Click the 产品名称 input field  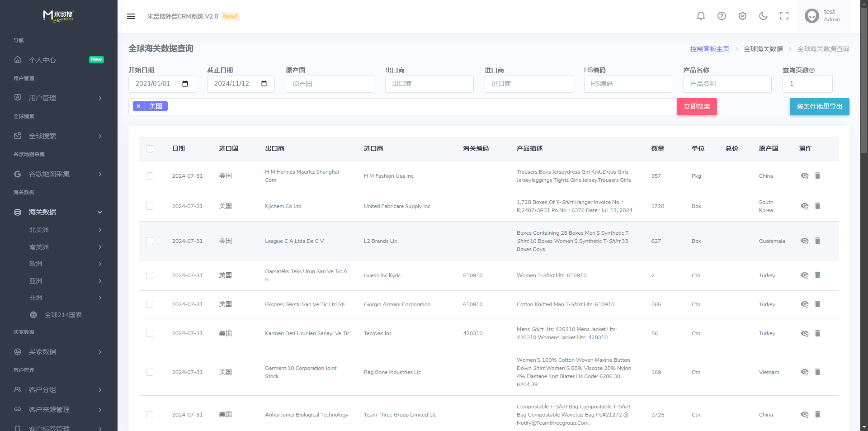pyautogui.click(x=727, y=84)
